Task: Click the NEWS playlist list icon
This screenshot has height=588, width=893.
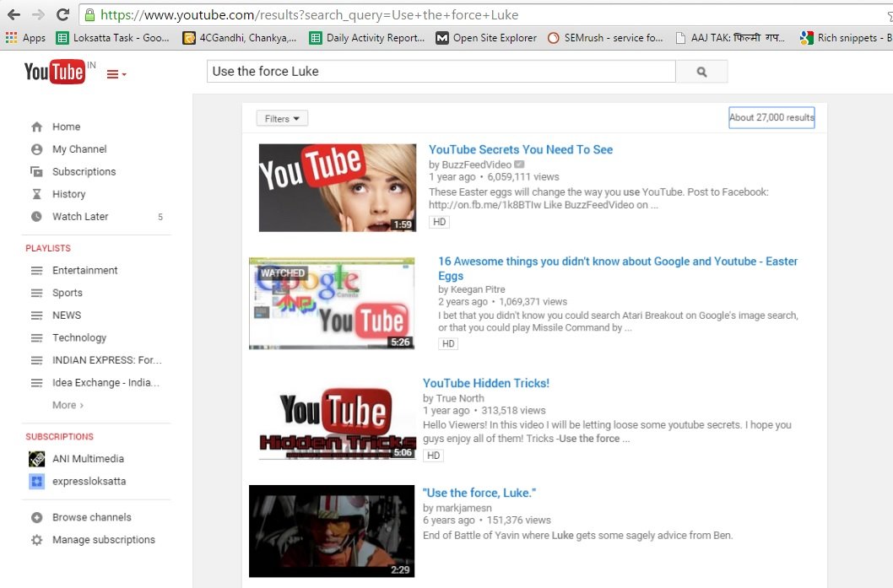Action: [37, 316]
